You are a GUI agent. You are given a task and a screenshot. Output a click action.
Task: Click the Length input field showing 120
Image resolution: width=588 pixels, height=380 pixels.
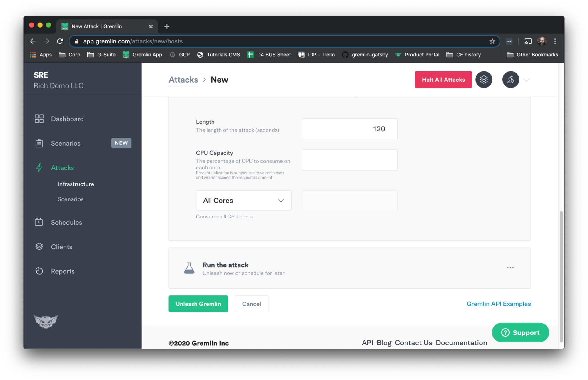pos(350,129)
